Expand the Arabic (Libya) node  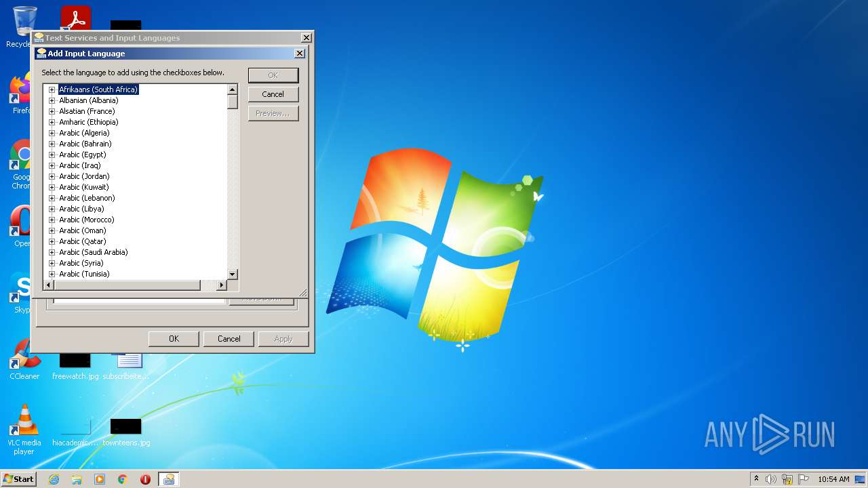point(52,209)
